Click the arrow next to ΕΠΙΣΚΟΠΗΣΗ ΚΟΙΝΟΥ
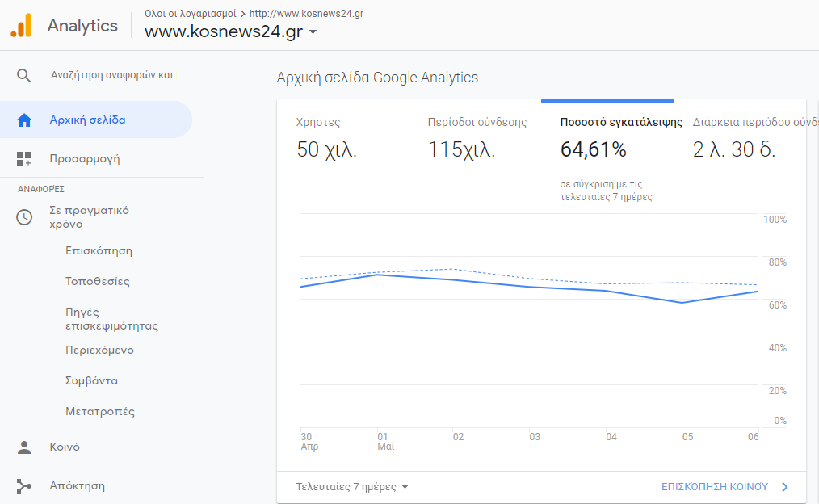 (x=784, y=487)
